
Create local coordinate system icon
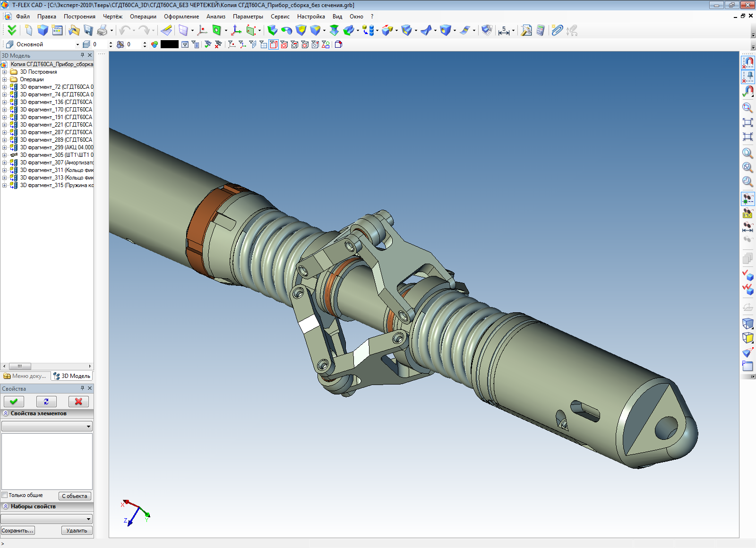point(236,30)
